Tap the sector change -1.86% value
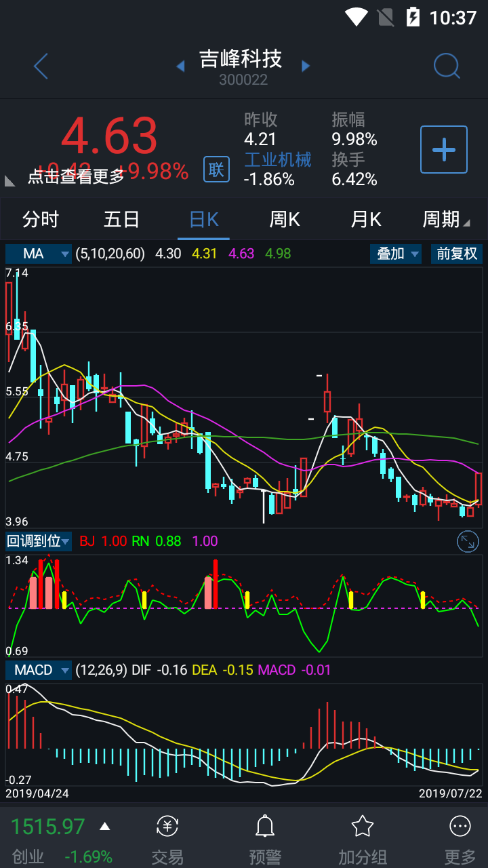 tap(269, 179)
